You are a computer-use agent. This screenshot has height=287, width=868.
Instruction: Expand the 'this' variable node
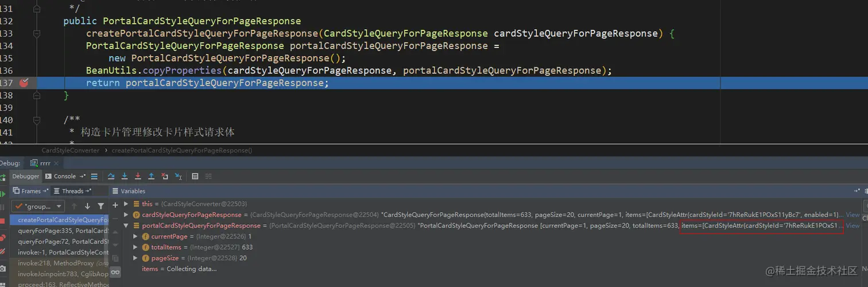tap(126, 204)
